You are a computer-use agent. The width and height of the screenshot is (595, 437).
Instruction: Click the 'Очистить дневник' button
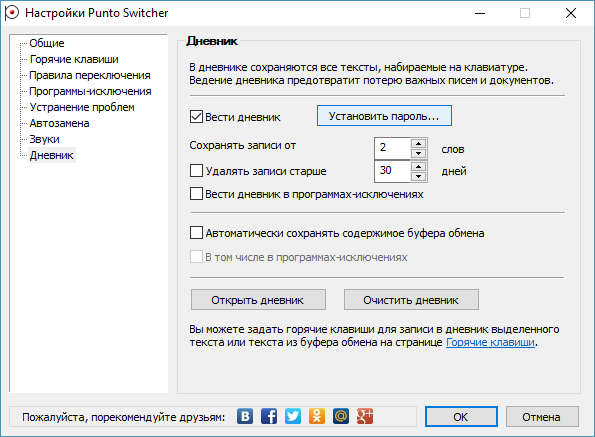point(411,300)
